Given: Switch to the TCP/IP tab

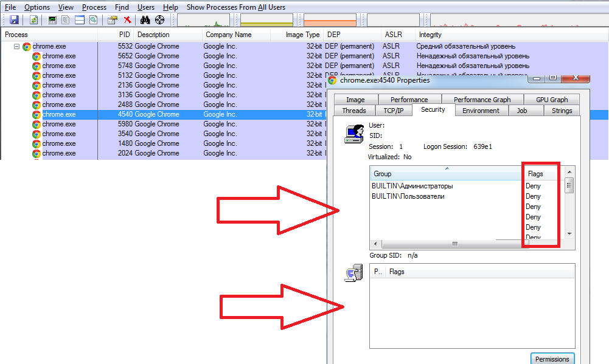Looking at the screenshot, I should 394,111.
